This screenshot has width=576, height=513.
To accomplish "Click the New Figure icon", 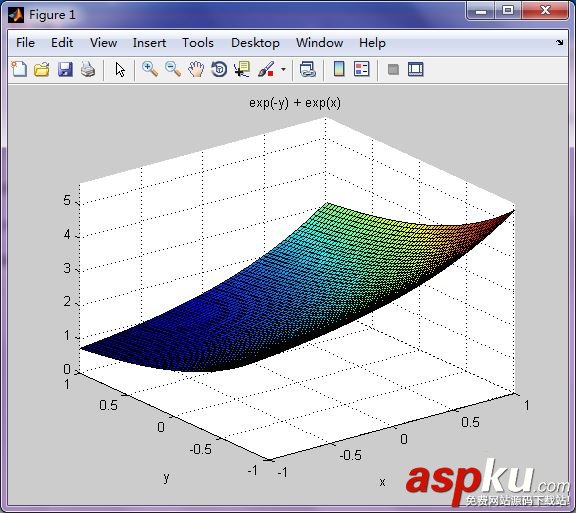I will 19,69.
